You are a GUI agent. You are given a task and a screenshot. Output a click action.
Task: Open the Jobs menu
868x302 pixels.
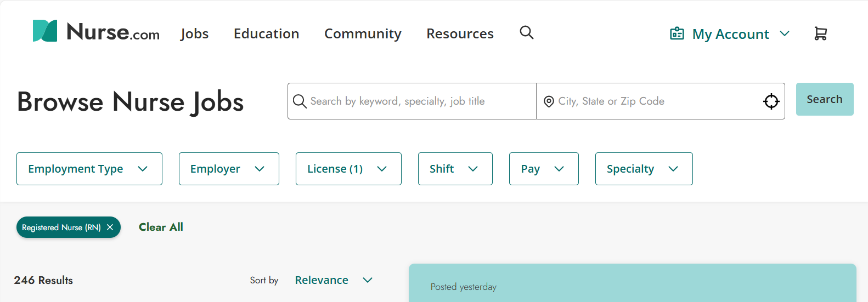(x=194, y=33)
